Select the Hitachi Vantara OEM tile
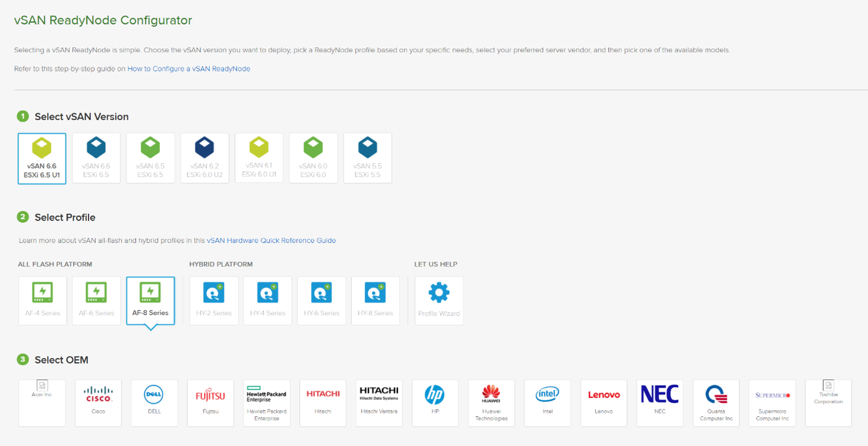This screenshot has height=446, width=868. pyautogui.click(x=379, y=403)
